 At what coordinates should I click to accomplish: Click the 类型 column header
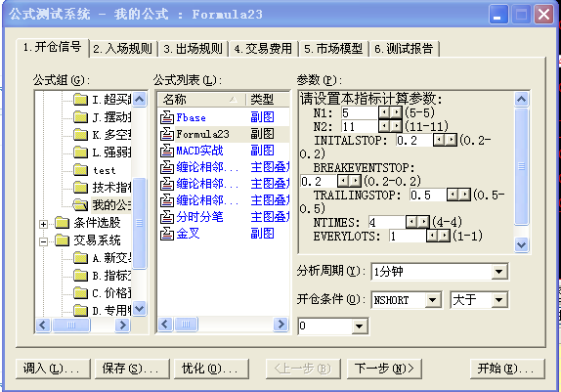coord(268,99)
